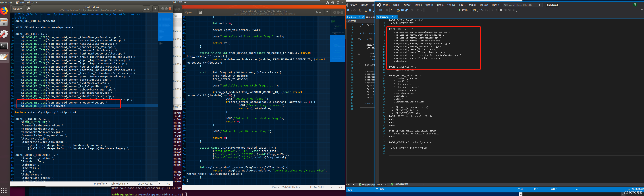
Task: Open Makefile language selector in status bar
Action: (101, 184)
